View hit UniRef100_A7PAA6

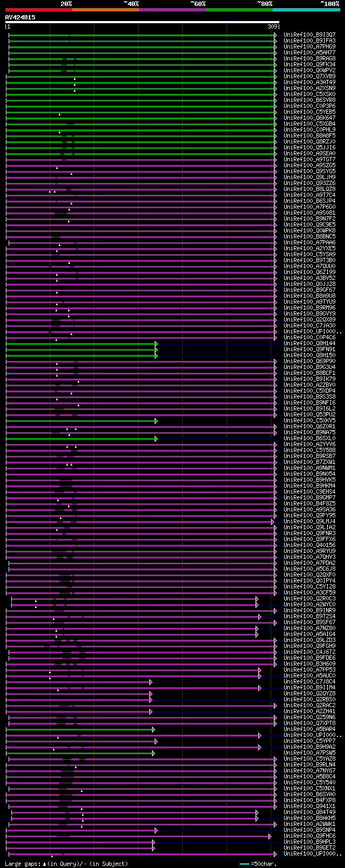(x=309, y=243)
